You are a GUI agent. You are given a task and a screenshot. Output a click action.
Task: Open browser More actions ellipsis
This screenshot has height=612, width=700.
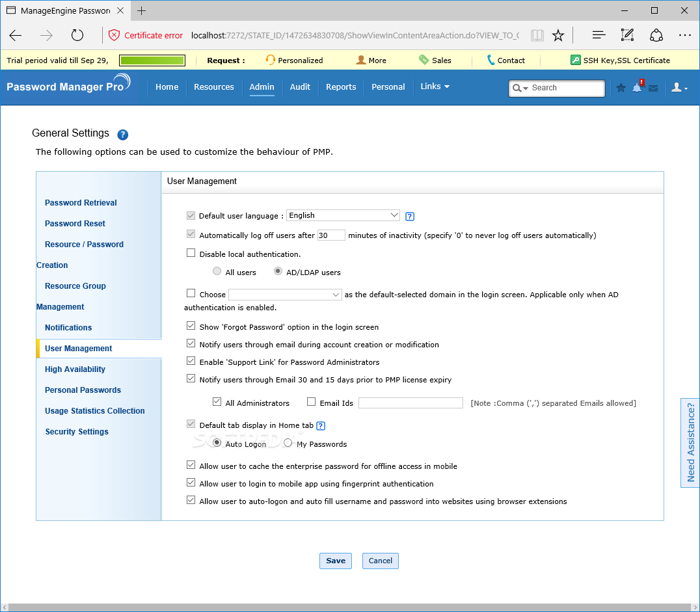[684, 35]
